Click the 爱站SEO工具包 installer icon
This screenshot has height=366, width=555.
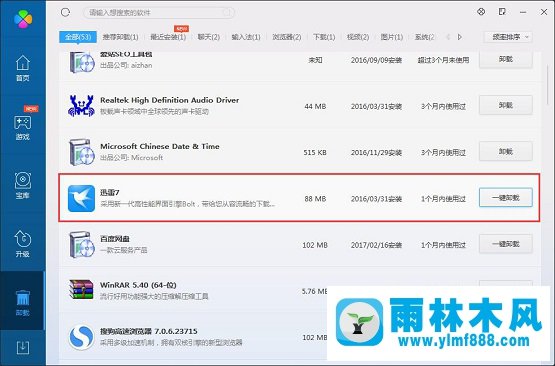pos(81,62)
